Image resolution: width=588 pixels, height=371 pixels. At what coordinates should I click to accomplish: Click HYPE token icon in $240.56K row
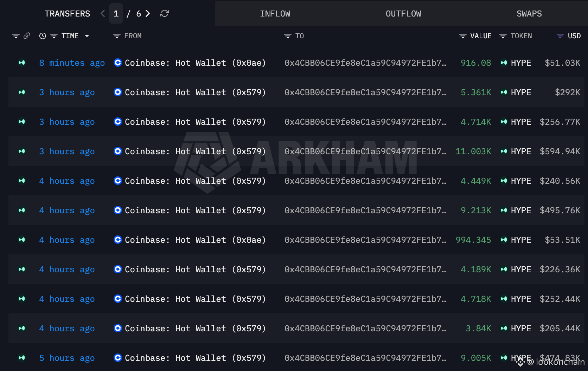504,181
